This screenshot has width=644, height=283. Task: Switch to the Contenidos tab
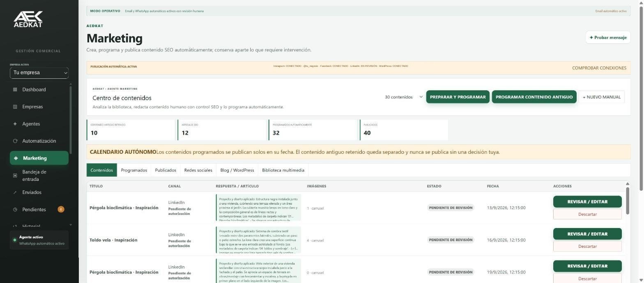pos(102,170)
